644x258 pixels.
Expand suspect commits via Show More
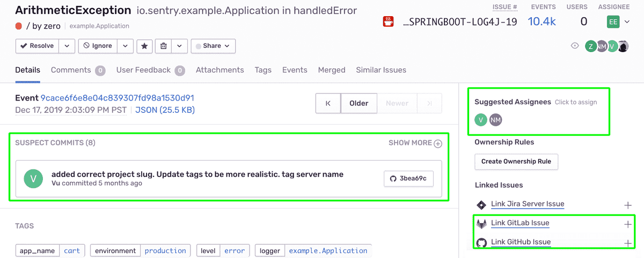(x=415, y=143)
